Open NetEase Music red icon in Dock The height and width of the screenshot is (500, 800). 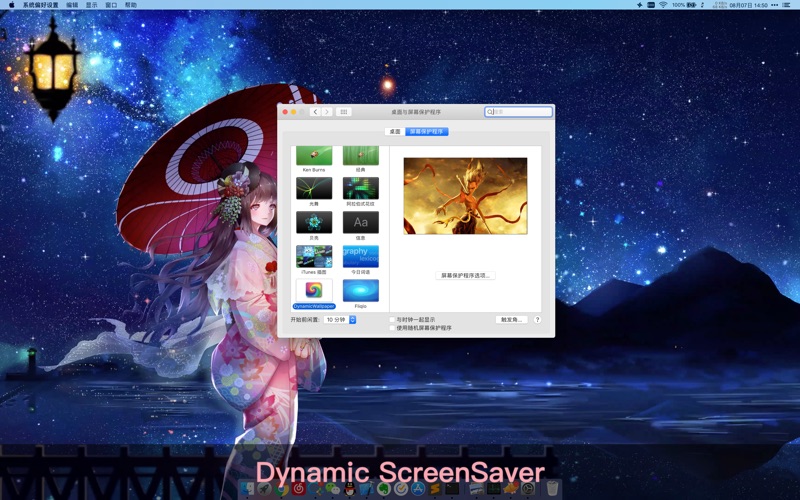298,489
